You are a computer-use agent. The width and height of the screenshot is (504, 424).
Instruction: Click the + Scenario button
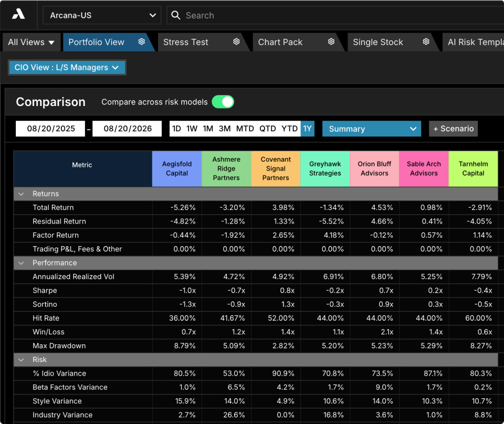pyautogui.click(x=453, y=129)
